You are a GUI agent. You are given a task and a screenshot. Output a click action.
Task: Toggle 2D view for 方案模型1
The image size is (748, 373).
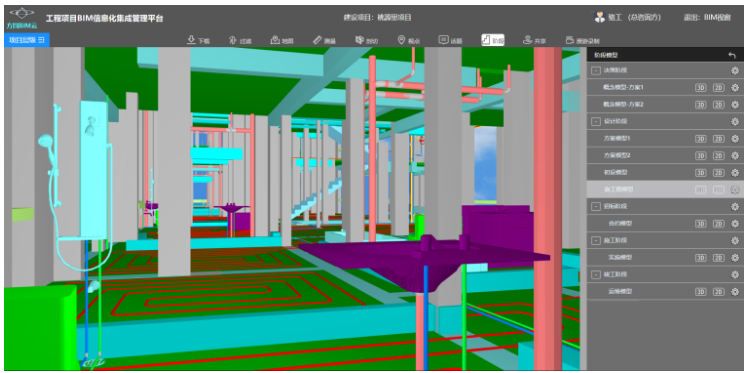point(718,139)
